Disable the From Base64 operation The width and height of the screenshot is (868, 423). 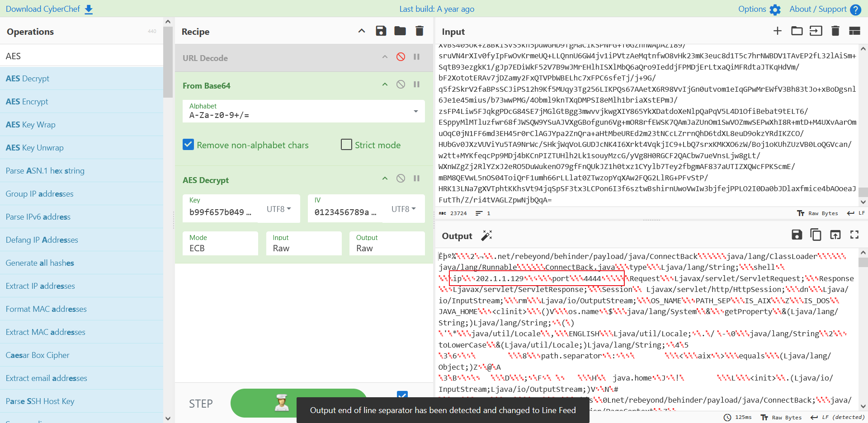click(x=401, y=85)
